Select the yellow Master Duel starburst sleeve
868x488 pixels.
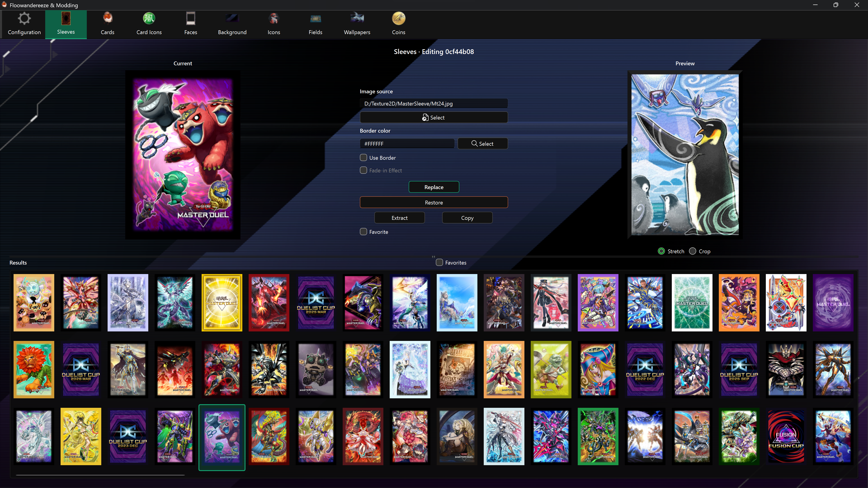tap(222, 303)
